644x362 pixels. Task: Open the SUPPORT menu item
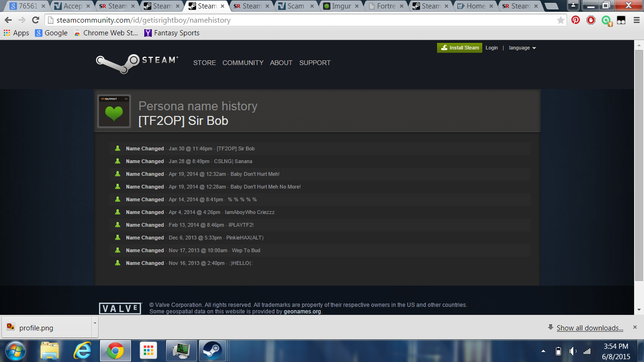point(315,63)
